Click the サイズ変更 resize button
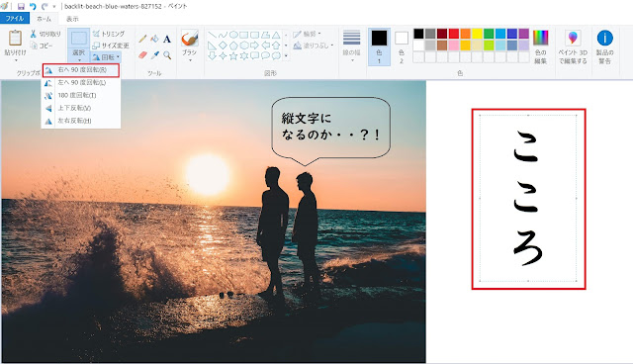This screenshot has height=364, width=633. 111,45
